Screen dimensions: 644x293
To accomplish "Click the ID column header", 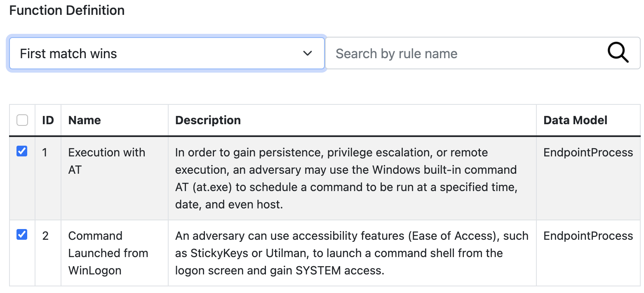I will tap(48, 120).
